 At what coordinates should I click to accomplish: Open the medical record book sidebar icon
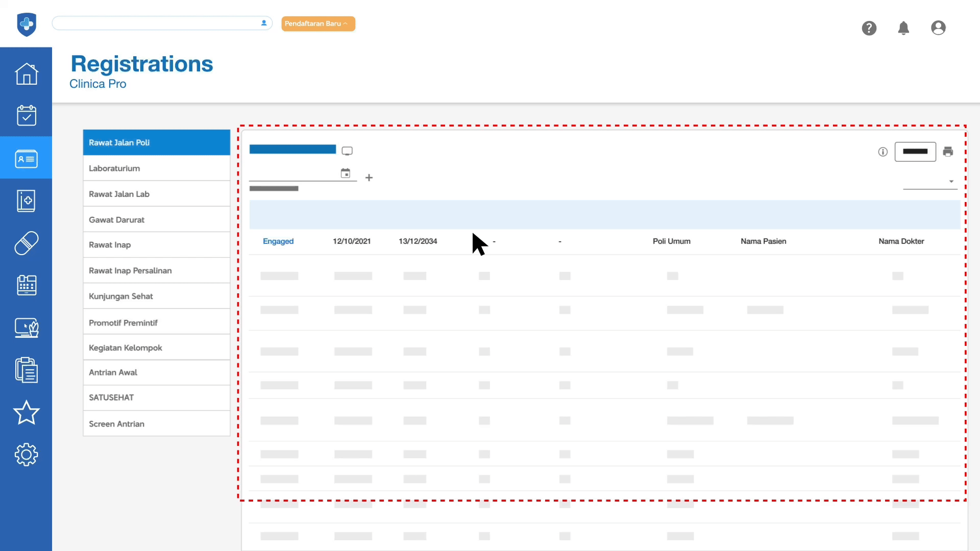26,201
